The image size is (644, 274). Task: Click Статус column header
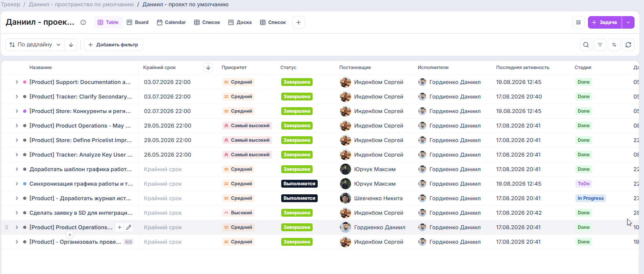288,68
